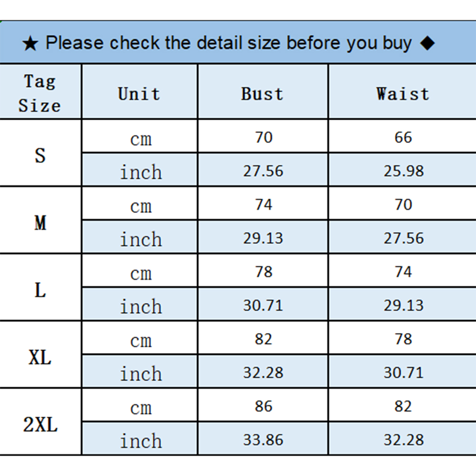Click the 2XL bust value 33.86

click(263, 440)
